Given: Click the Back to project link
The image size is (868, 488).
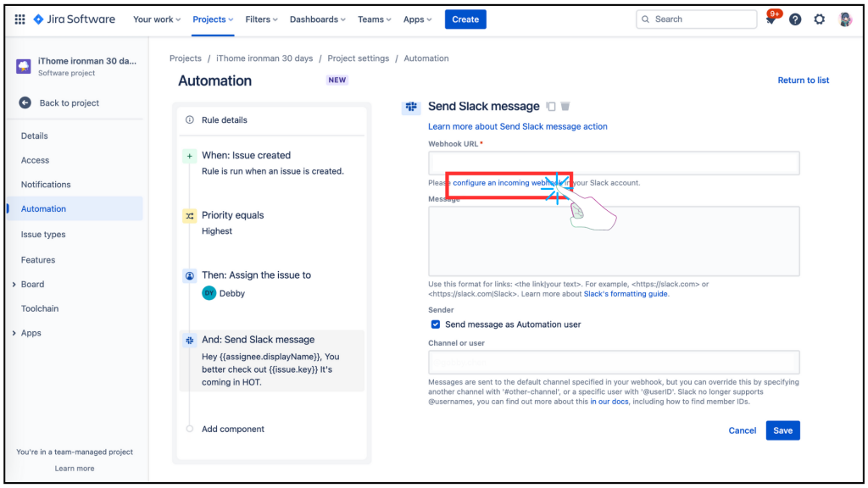Looking at the screenshot, I should [70, 103].
